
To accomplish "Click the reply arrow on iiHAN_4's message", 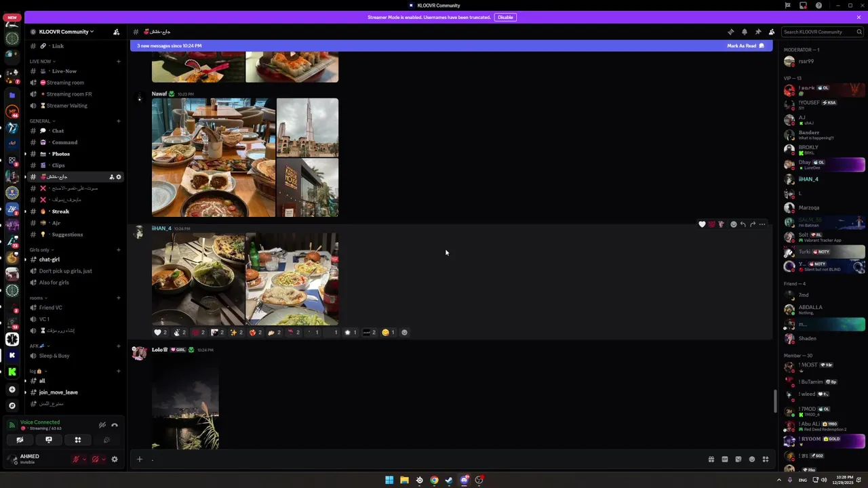I will [x=743, y=224].
